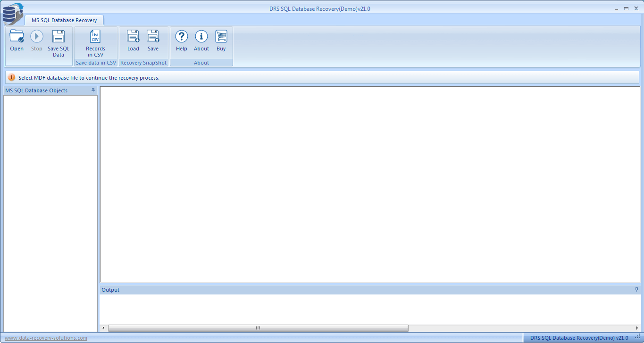
Task: View the About information
Action: [x=201, y=41]
